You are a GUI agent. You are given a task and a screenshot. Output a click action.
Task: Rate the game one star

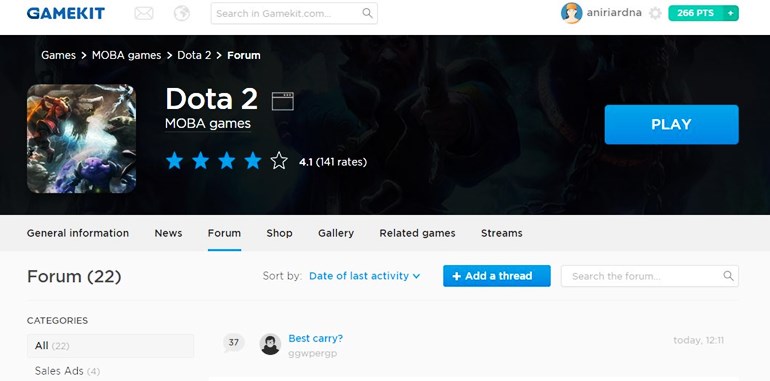[174, 161]
